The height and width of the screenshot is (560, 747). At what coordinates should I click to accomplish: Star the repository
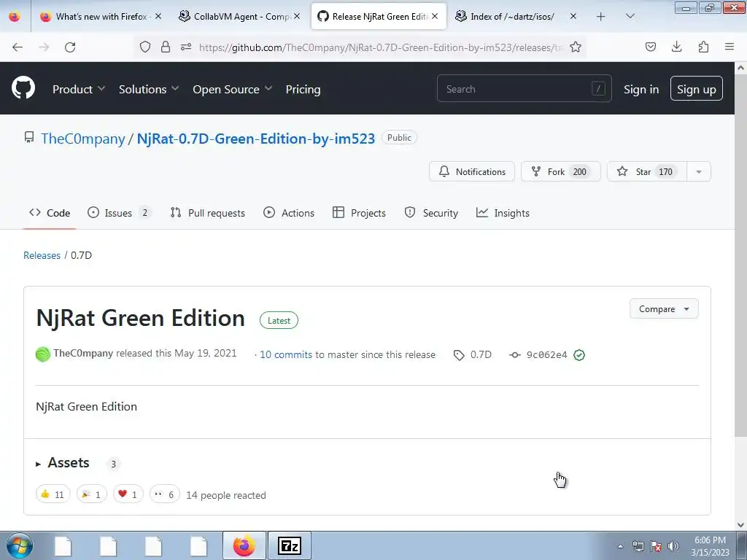(647, 171)
